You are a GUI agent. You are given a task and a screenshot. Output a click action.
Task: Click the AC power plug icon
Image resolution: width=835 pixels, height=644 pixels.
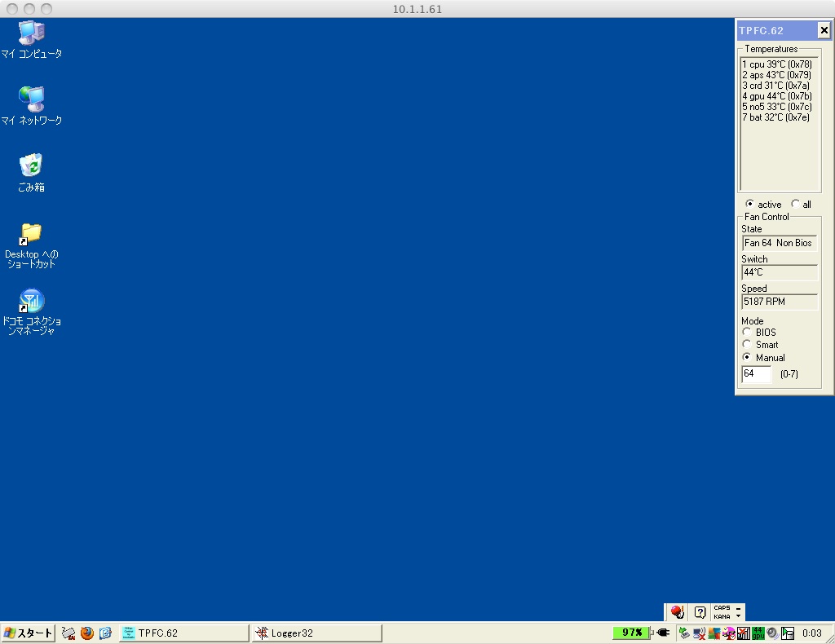click(x=663, y=633)
